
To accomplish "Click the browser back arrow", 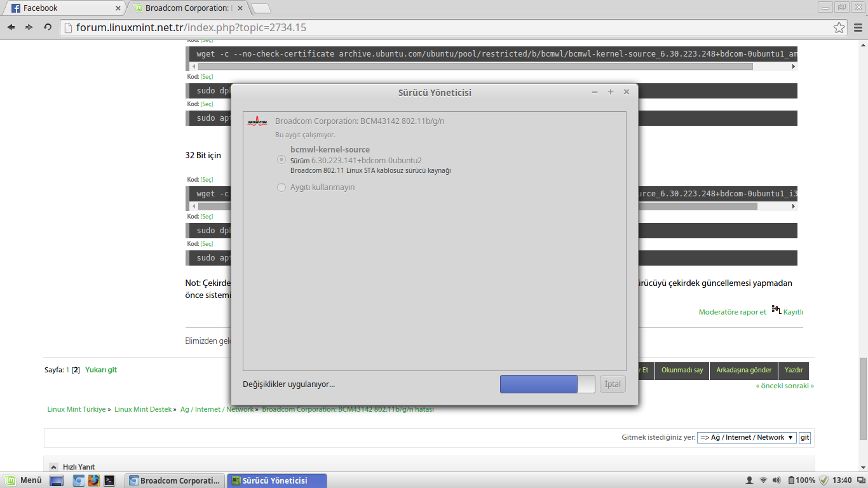I will (11, 27).
